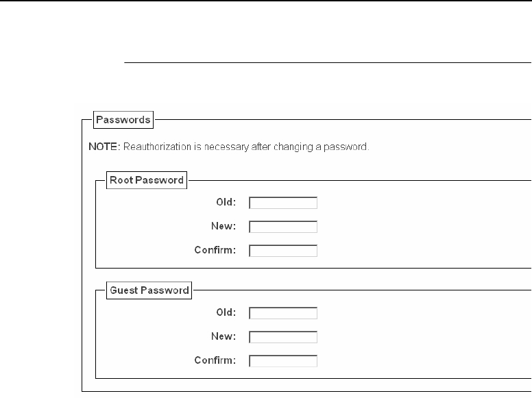Focus the Root Password New field
Viewport: 532px width, 398px height.
(x=283, y=227)
